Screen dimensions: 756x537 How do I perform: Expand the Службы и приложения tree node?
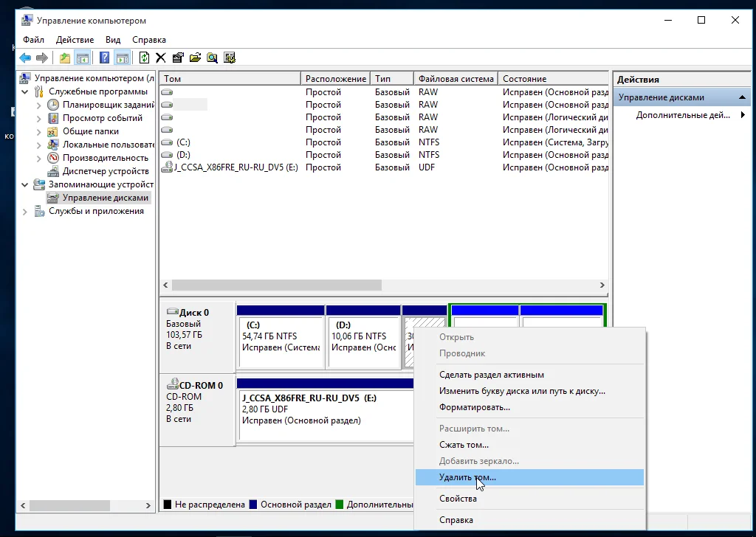click(26, 211)
